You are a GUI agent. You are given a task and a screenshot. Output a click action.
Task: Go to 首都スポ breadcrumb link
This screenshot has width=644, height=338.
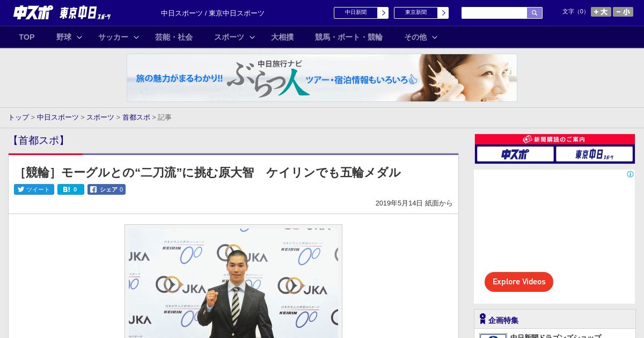[x=136, y=117]
